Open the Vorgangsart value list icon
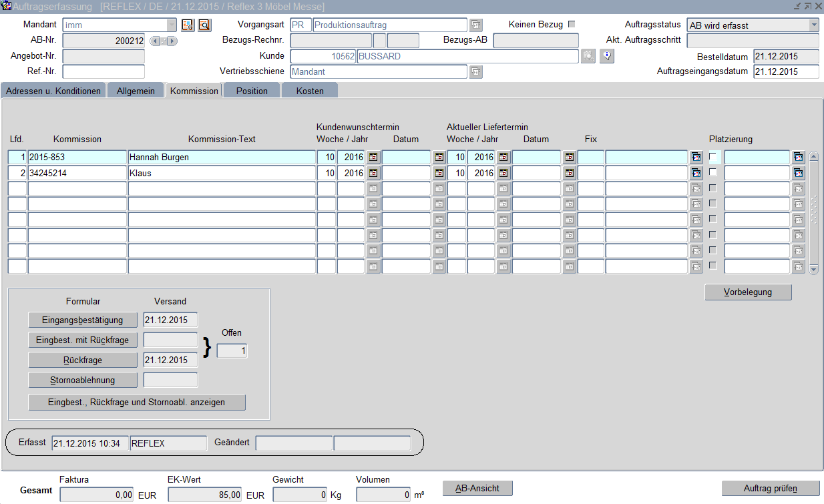 click(475, 25)
